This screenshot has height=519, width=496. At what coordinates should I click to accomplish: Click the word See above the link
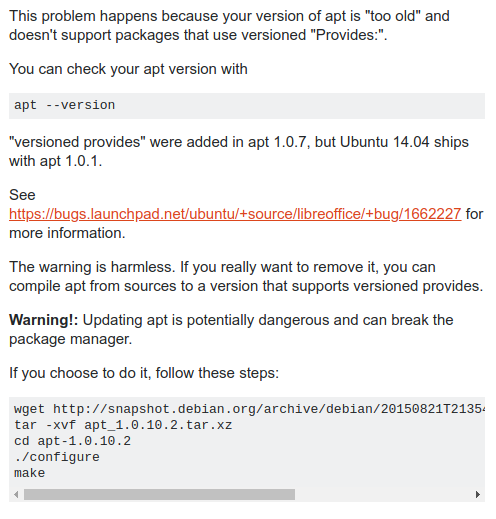22,195
